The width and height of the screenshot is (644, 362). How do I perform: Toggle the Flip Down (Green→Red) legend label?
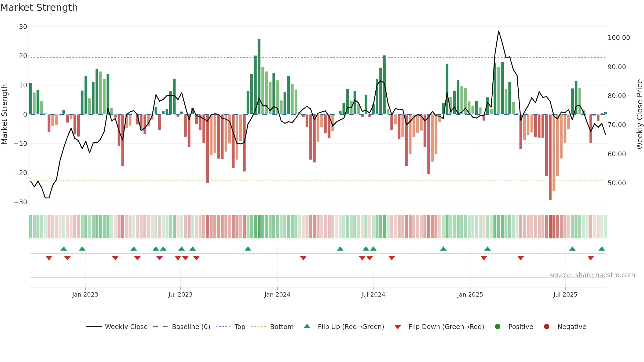446,327
